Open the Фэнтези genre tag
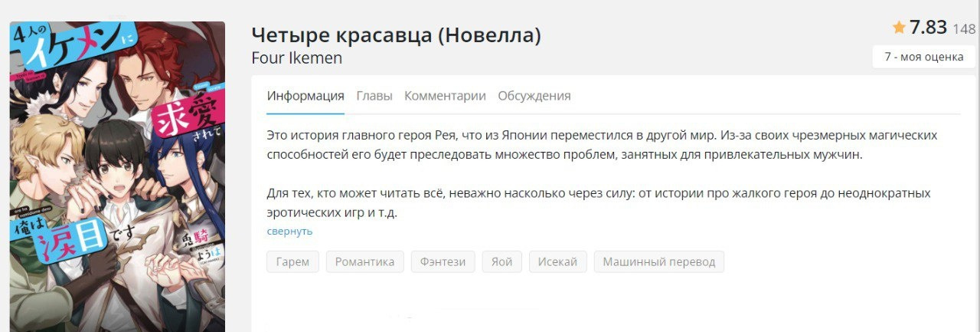The height and width of the screenshot is (332, 980). point(443,261)
